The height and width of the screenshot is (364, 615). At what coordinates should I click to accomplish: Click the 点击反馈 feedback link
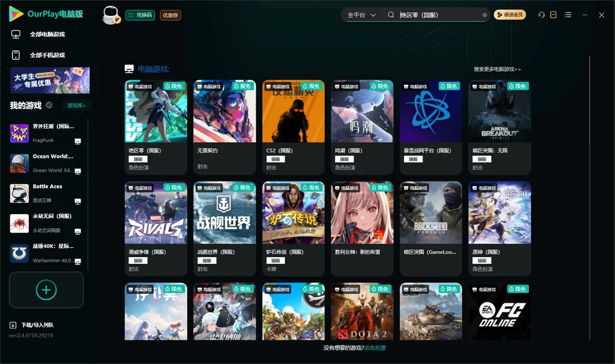[375, 347]
